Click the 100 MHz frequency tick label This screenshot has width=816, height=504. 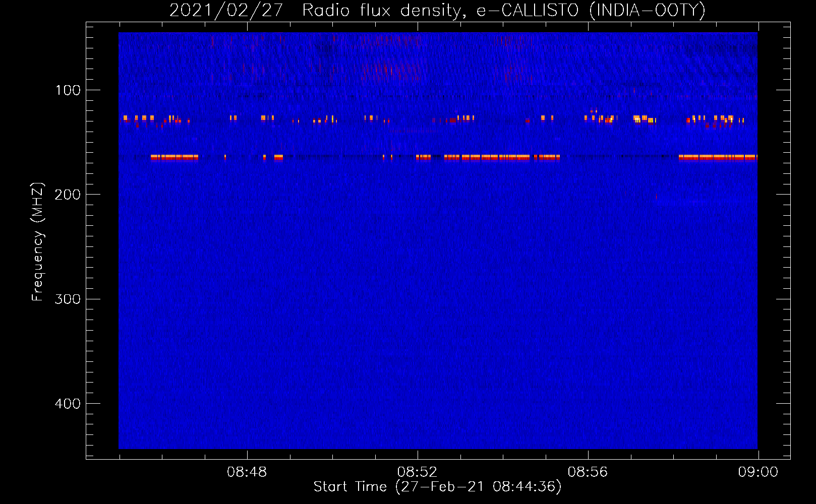68,90
